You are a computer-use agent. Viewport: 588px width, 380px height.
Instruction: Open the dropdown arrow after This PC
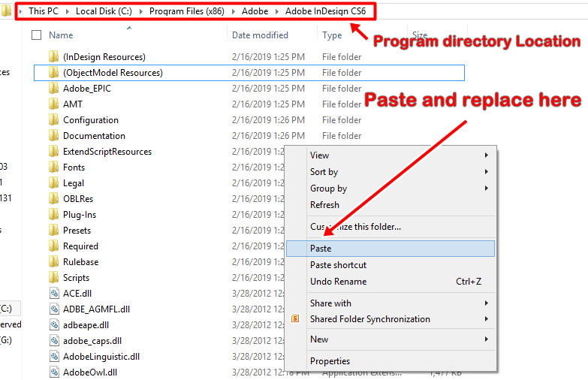68,11
